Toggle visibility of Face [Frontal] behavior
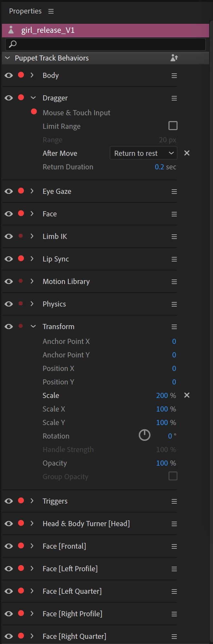This screenshot has height=644, width=213. click(x=9, y=546)
